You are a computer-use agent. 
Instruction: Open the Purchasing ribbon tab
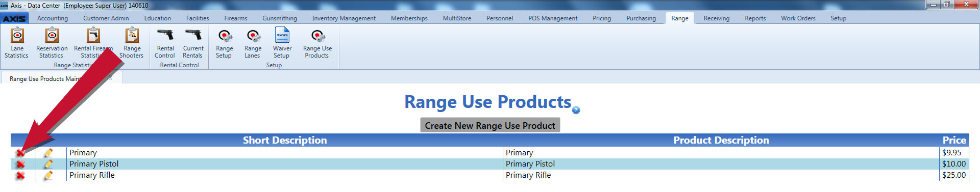[641, 18]
